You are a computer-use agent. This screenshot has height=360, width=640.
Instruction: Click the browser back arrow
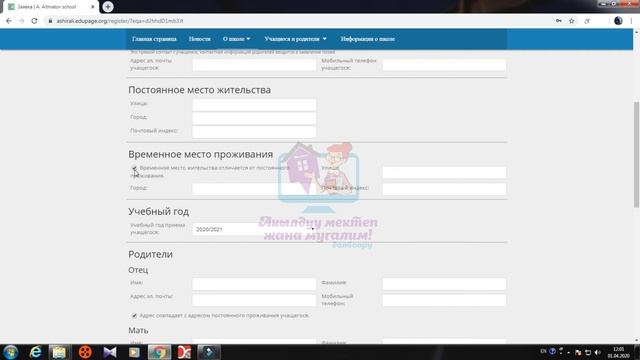[9, 21]
